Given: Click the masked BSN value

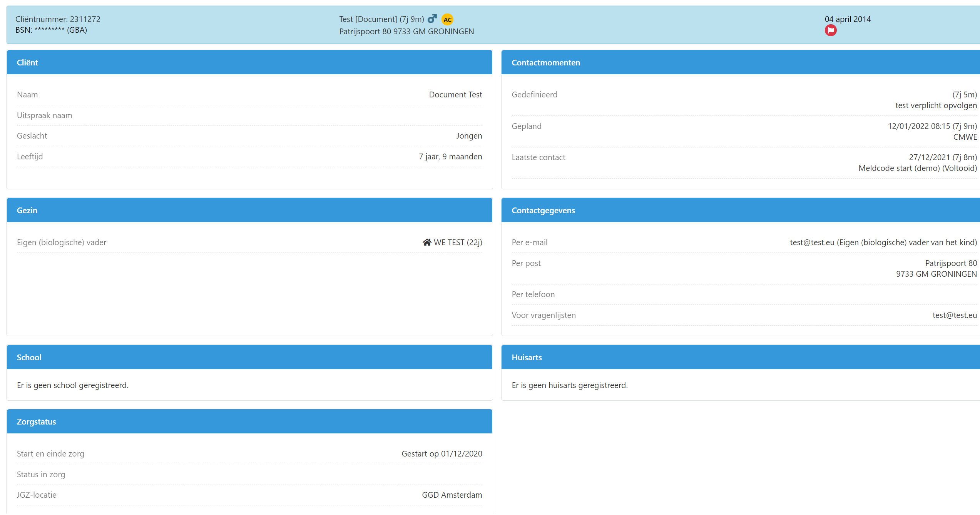Looking at the screenshot, I should click(x=49, y=30).
